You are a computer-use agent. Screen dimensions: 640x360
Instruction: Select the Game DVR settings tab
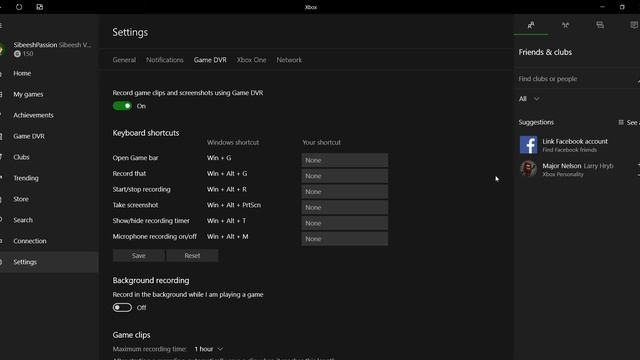(x=210, y=60)
